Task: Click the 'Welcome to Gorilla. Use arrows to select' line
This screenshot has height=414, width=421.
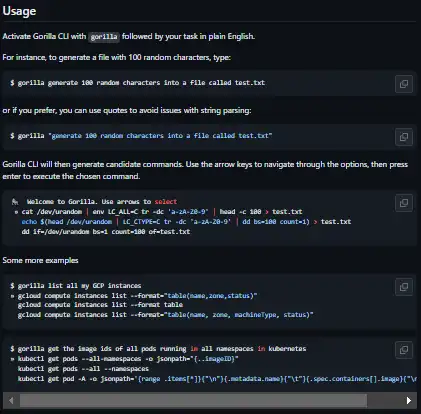Action: click(x=94, y=202)
